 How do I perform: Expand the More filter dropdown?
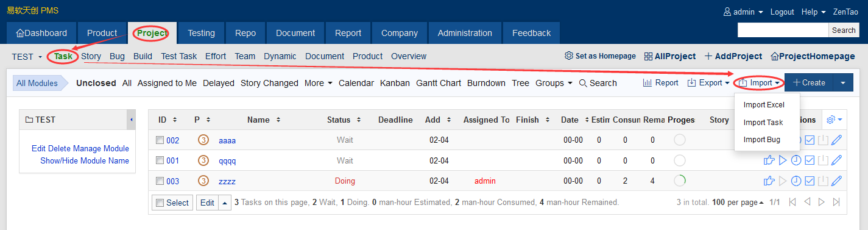point(319,83)
